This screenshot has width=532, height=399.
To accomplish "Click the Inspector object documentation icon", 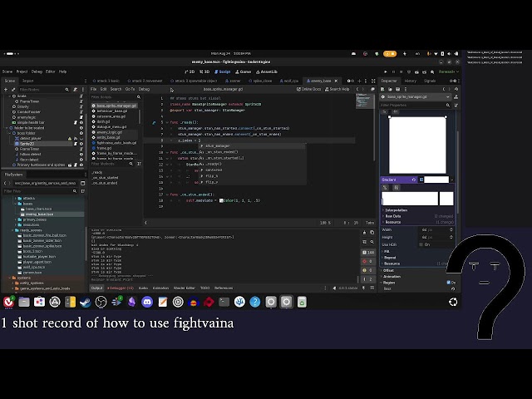I will 456,97.
